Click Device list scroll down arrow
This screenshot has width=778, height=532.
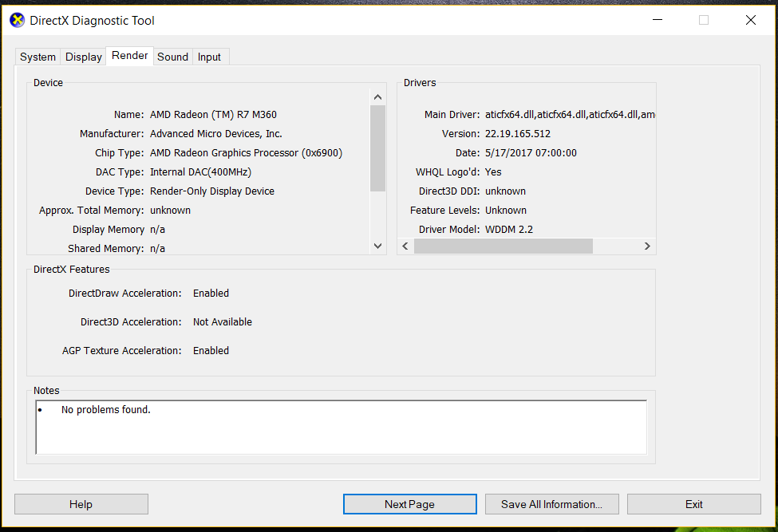[x=377, y=246]
